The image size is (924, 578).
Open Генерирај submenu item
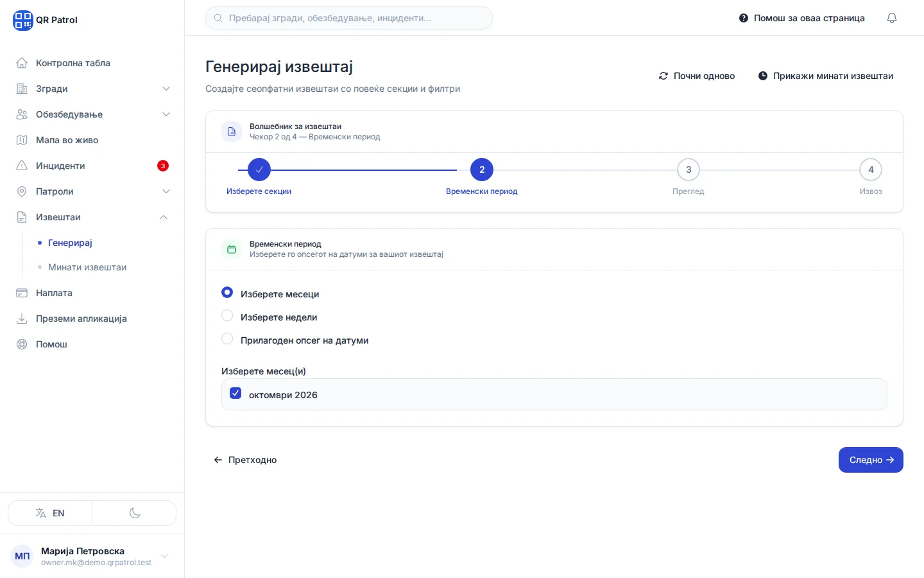pyautogui.click(x=70, y=243)
